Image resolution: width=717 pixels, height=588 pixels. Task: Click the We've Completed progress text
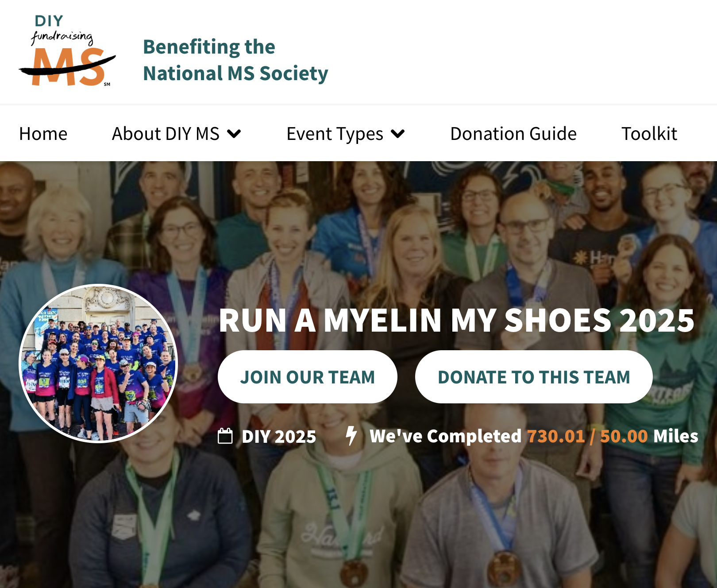(534, 436)
